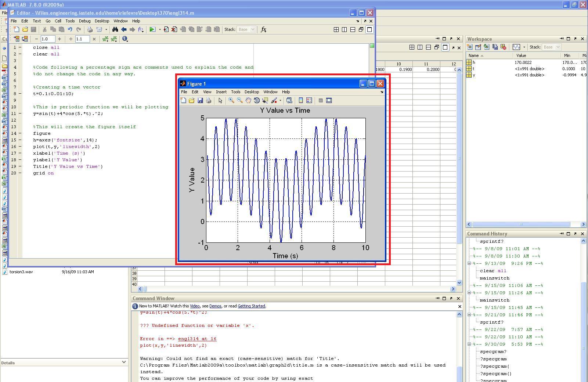
Task: Select the Rotate 3D tool
Action: click(x=257, y=100)
